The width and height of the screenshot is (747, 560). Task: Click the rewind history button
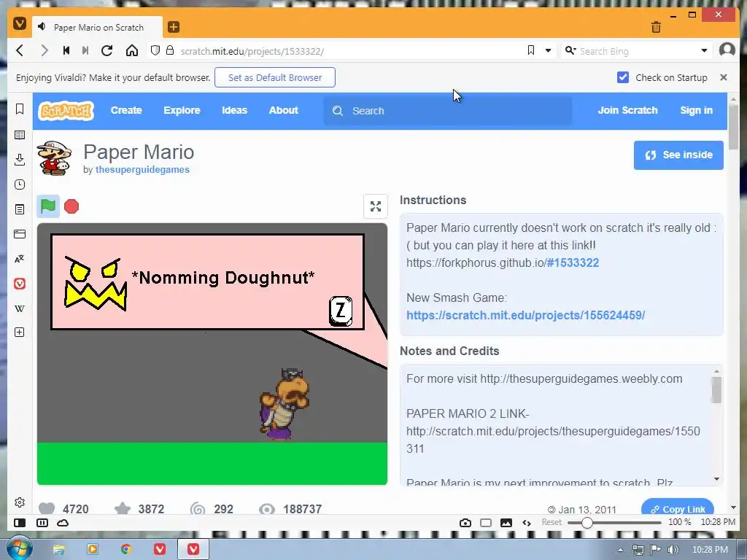pos(66,50)
